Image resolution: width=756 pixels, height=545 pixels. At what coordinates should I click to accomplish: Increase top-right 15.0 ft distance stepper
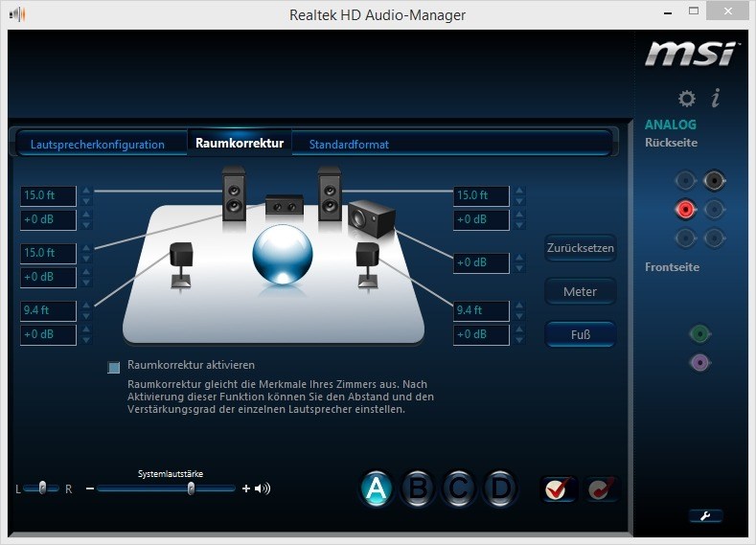coord(519,191)
